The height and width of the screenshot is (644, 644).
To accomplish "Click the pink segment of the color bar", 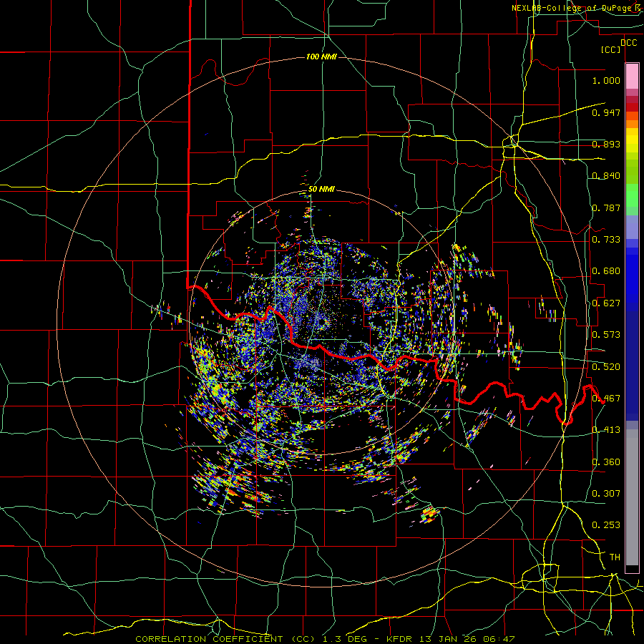I will (632, 77).
